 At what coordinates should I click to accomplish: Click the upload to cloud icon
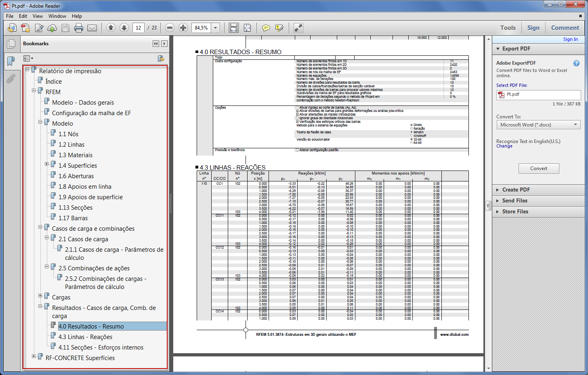click(52, 28)
